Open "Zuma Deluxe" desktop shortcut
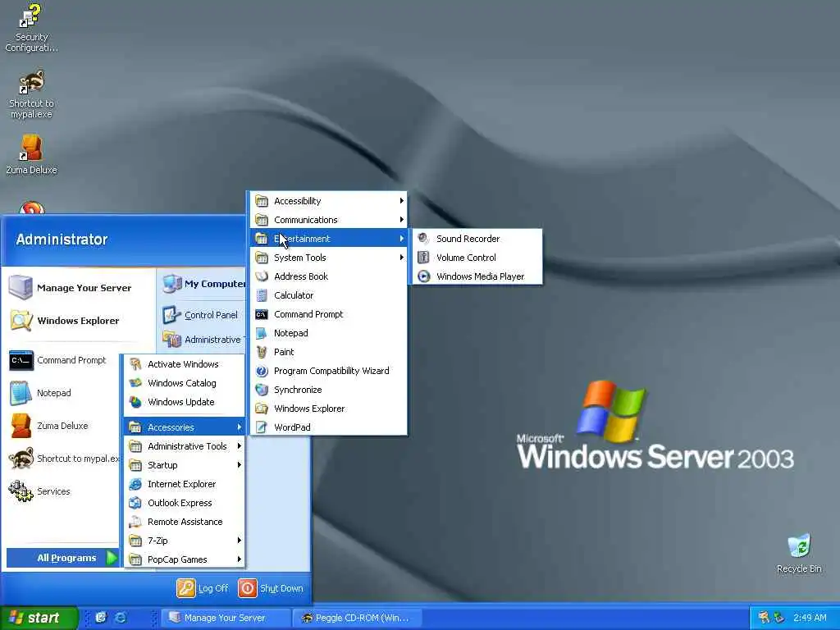This screenshot has height=630, width=840. [x=32, y=155]
